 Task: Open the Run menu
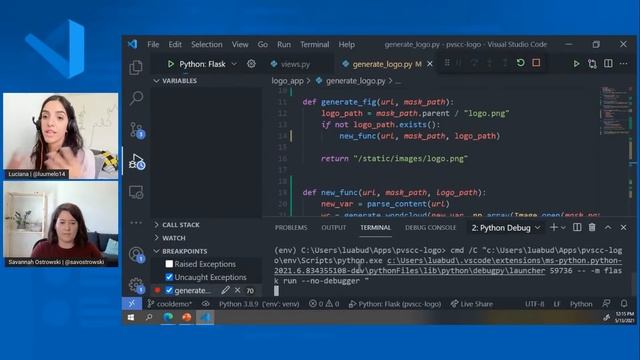(284, 44)
